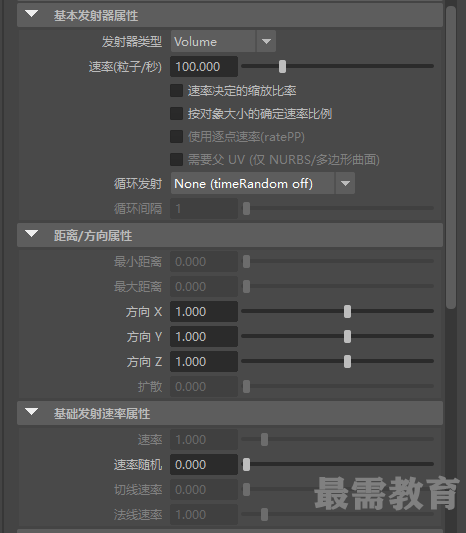Click the 速率(粒子/秒) slider handle

[282, 67]
